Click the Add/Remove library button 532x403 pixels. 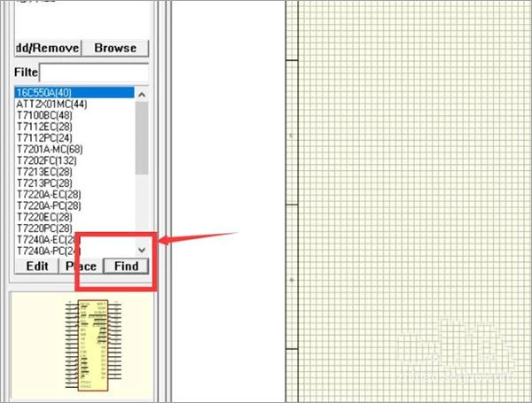click(47, 47)
